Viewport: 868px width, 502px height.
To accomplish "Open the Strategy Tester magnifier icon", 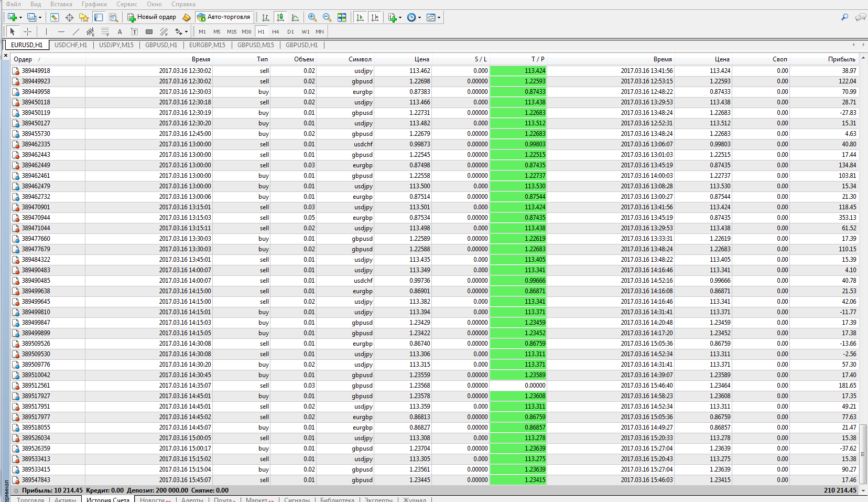I will click(x=113, y=17).
